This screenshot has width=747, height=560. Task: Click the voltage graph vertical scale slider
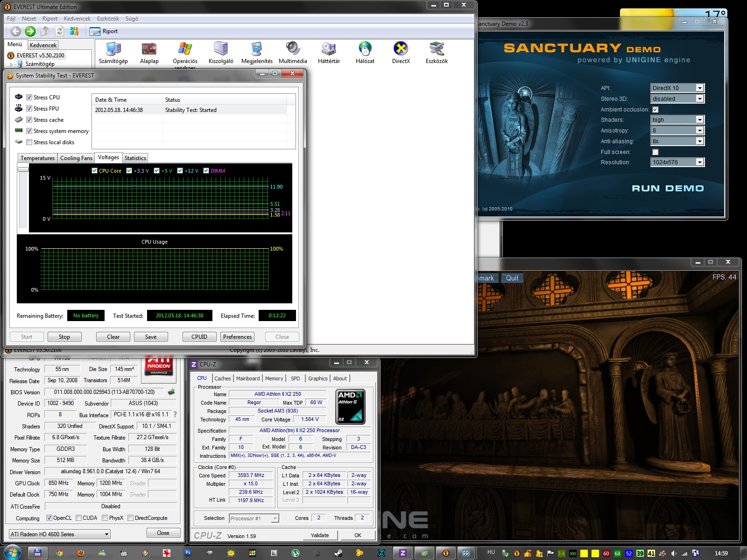(x=23, y=169)
